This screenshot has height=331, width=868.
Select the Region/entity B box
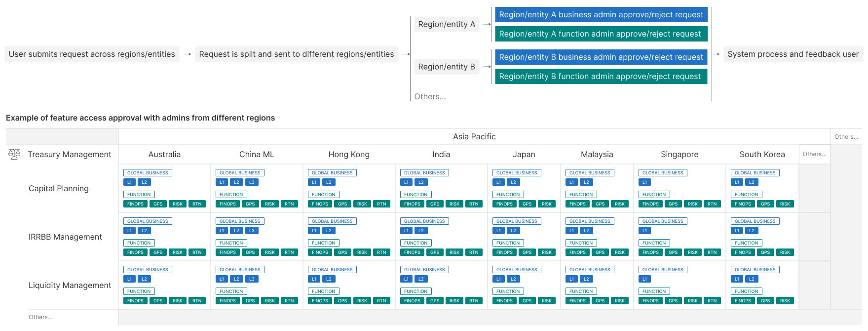[446, 67]
